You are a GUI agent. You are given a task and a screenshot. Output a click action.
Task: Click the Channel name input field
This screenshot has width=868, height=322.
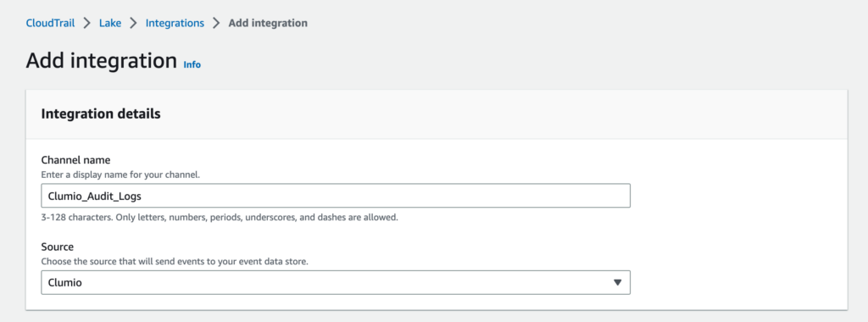(x=336, y=196)
